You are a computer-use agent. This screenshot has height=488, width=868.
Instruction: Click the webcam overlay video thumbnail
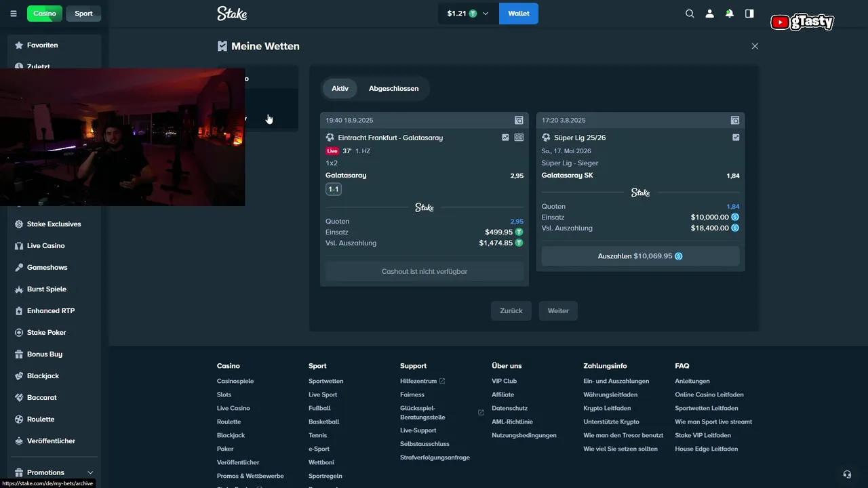coord(122,137)
